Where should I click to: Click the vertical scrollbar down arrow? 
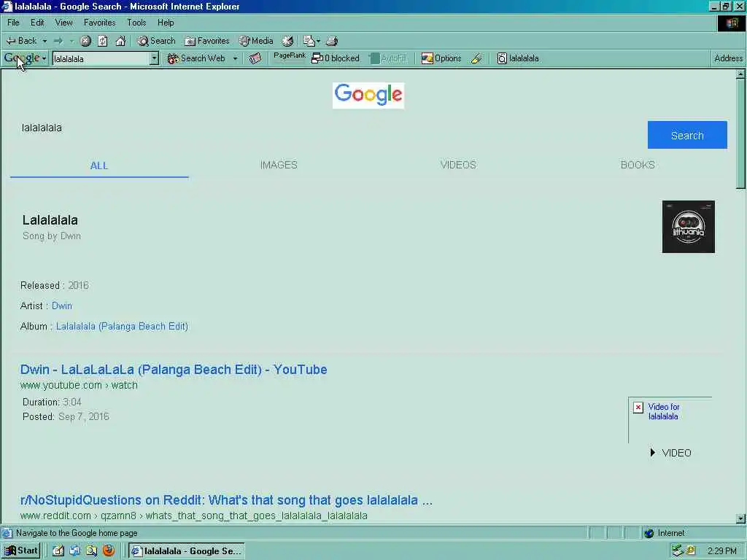(740, 519)
